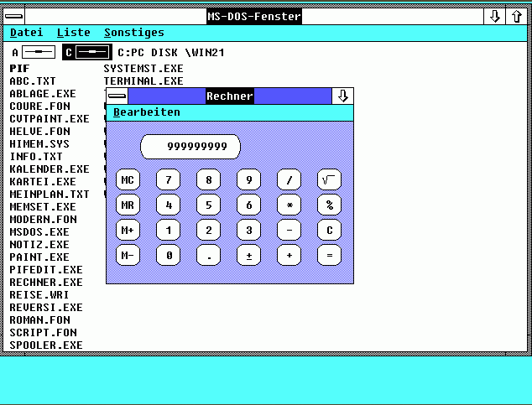Click MS-DOS-Fenster minimize down arrow

tap(495, 16)
